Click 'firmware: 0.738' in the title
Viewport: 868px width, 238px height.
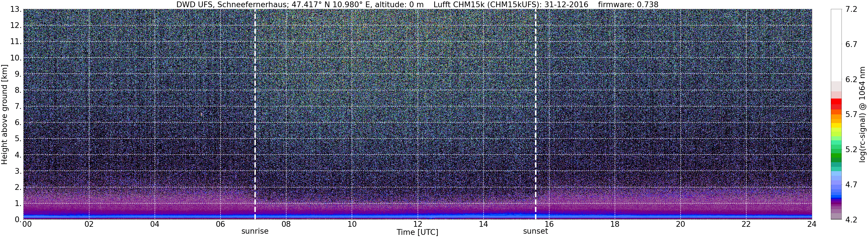[x=628, y=4]
